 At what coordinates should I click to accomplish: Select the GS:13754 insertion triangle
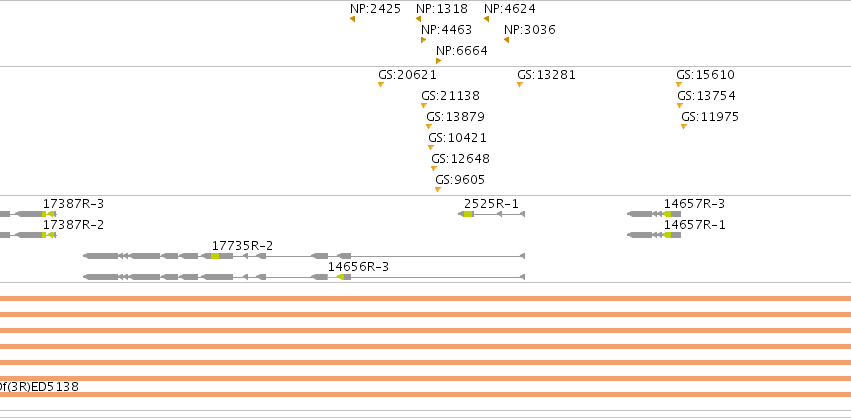click(x=680, y=105)
